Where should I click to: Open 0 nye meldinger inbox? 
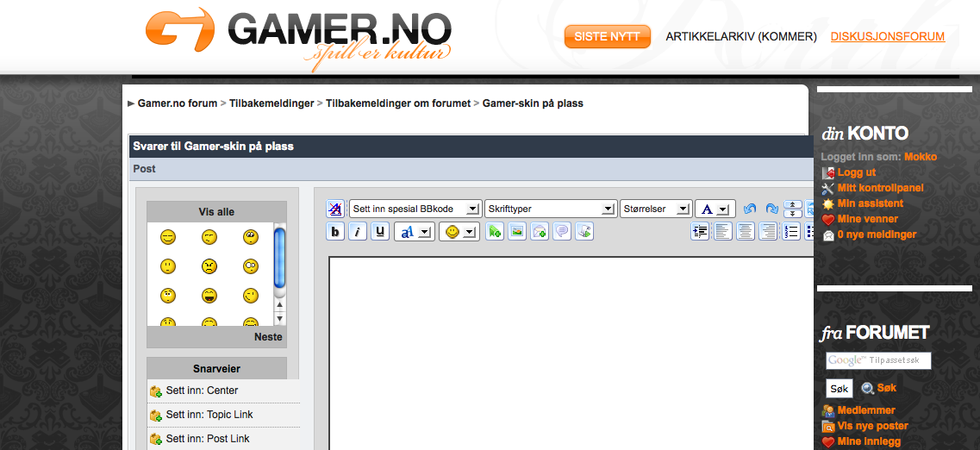[x=877, y=234]
